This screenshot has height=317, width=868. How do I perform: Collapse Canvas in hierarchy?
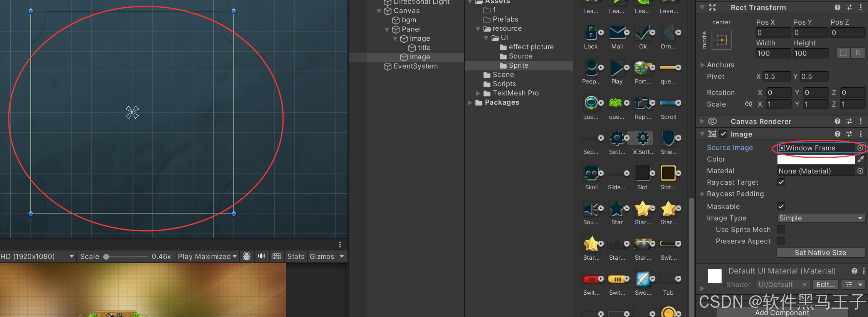click(x=379, y=11)
